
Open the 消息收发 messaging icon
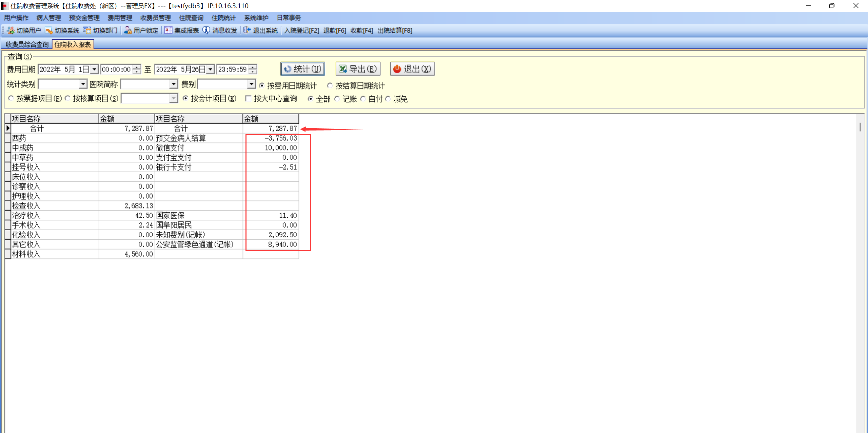tap(206, 31)
